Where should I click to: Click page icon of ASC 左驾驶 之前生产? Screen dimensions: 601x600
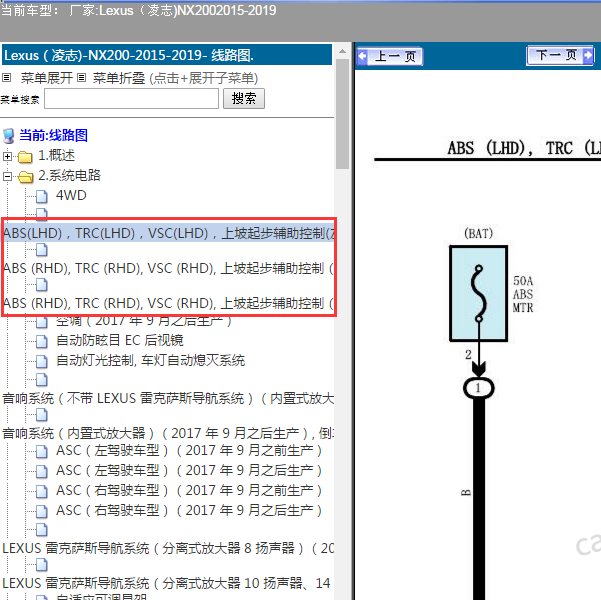(41, 451)
